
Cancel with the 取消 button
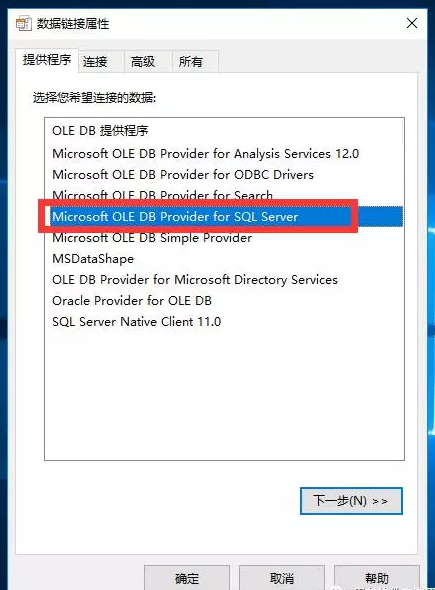pos(281,578)
